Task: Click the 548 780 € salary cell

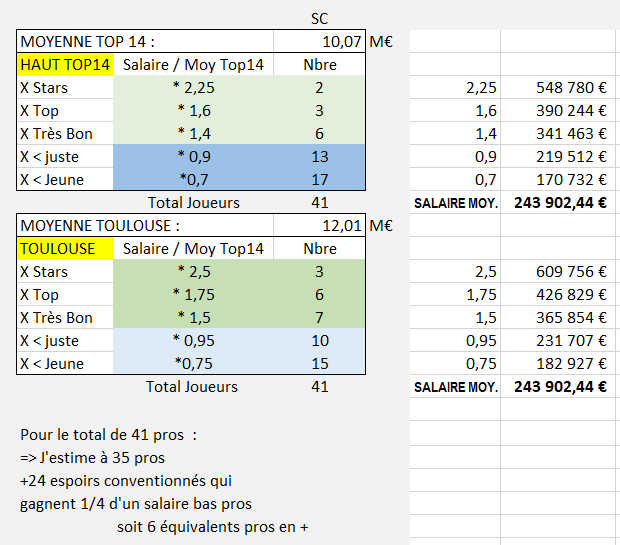Action: pos(558,87)
